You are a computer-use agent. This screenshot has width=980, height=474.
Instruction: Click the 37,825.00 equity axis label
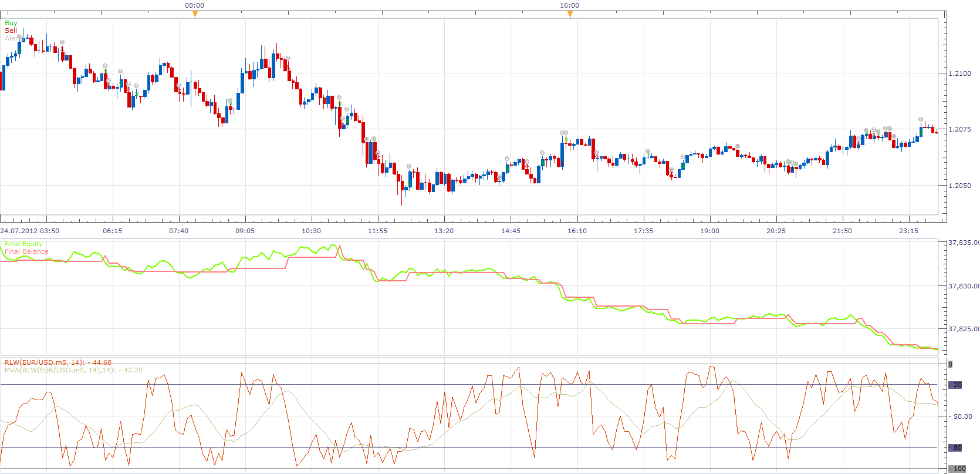click(x=964, y=329)
